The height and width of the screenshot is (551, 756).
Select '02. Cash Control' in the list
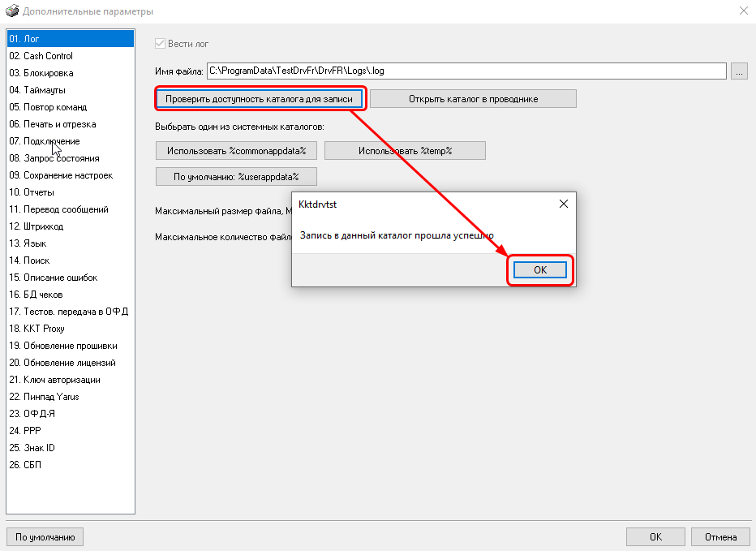coord(41,56)
